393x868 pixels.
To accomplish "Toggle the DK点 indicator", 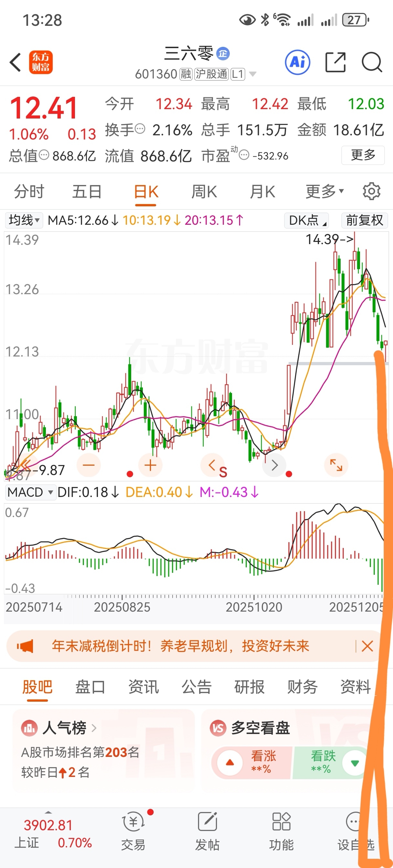I will (306, 220).
